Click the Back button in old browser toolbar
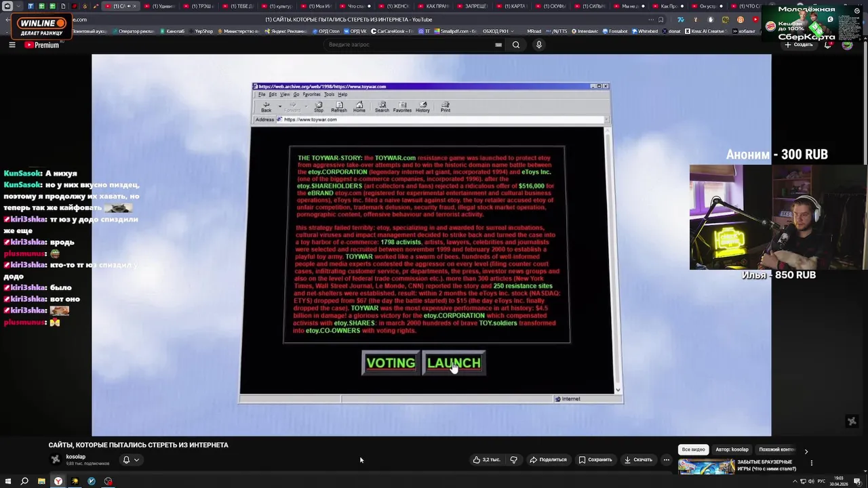The image size is (868, 488). click(266, 106)
